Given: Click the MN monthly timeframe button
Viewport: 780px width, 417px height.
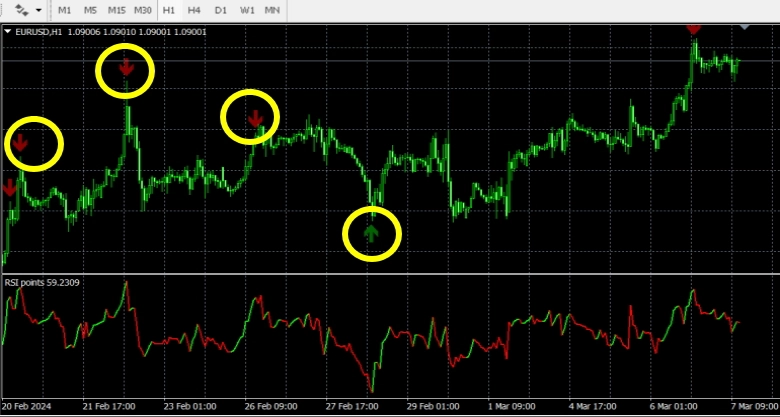Looking at the screenshot, I should click(272, 10).
